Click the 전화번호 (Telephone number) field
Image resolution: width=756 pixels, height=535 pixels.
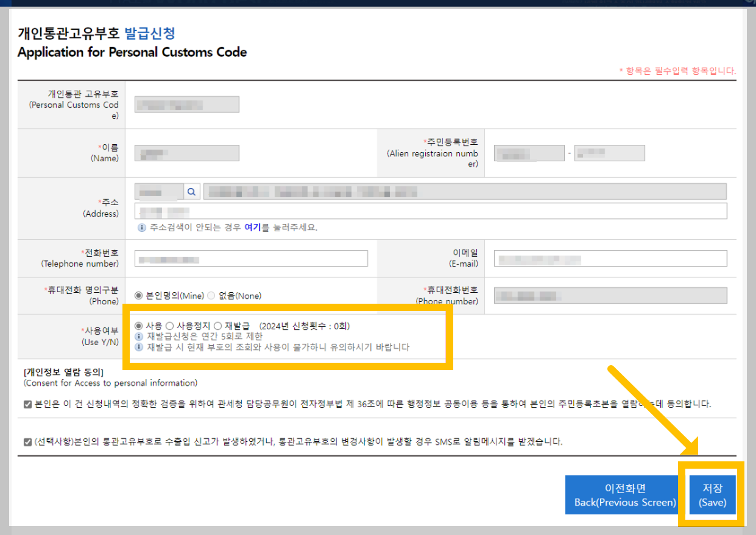coord(251,258)
